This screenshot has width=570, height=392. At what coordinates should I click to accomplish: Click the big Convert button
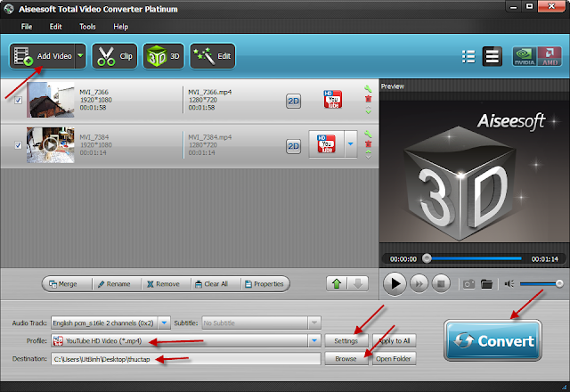pyautogui.click(x=493, y=340)
